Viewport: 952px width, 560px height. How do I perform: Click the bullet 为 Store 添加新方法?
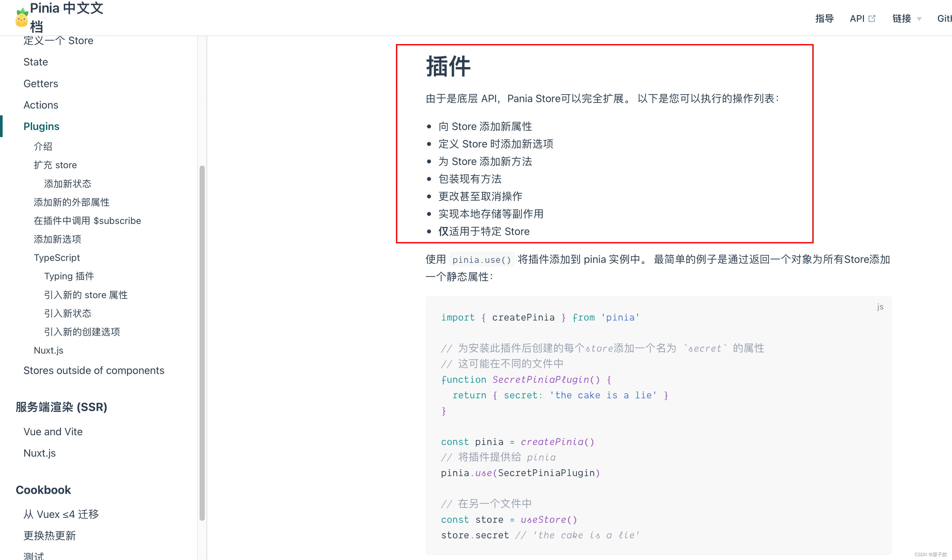(x=485, y=161)
